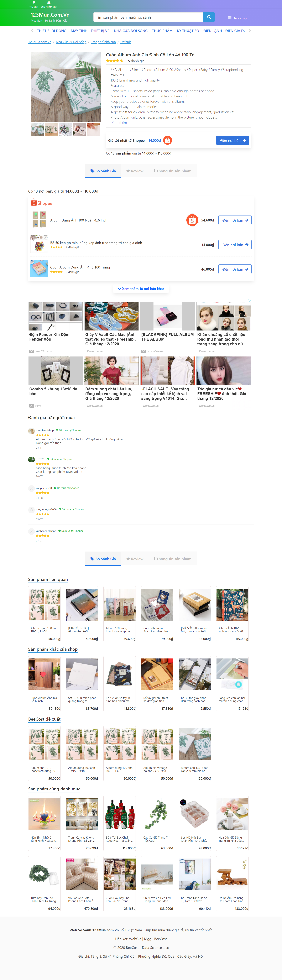Click the BeeCost footer link
282x980 pixels.
pos(161,939)
